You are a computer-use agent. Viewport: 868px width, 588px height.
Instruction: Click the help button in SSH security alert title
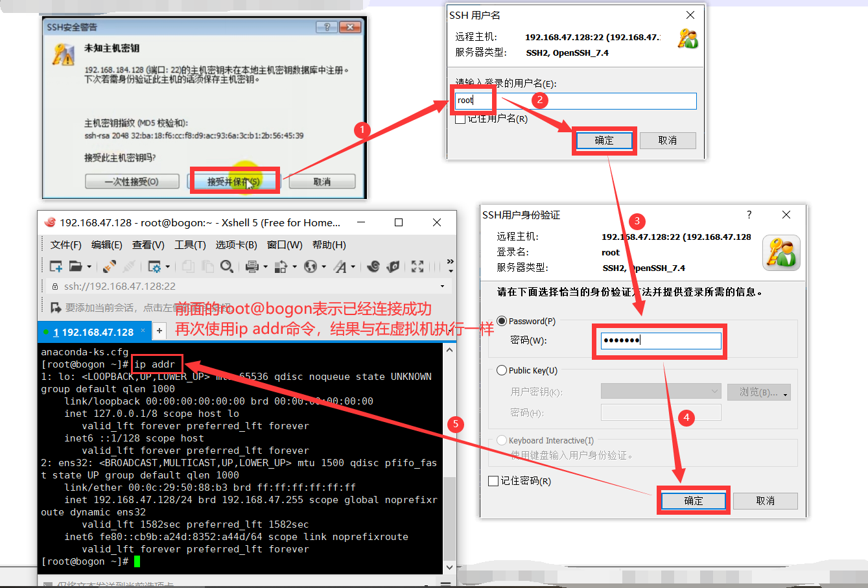point(326,27)
